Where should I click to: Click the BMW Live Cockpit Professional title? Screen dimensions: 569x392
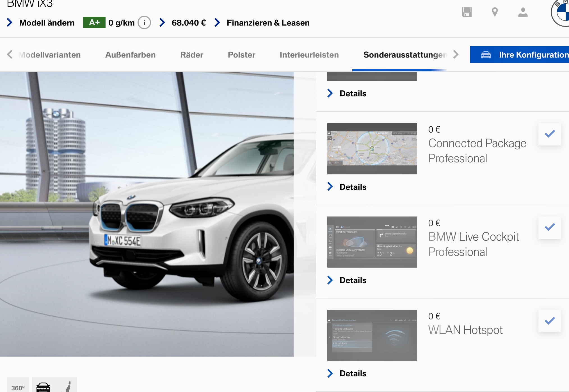474,244
